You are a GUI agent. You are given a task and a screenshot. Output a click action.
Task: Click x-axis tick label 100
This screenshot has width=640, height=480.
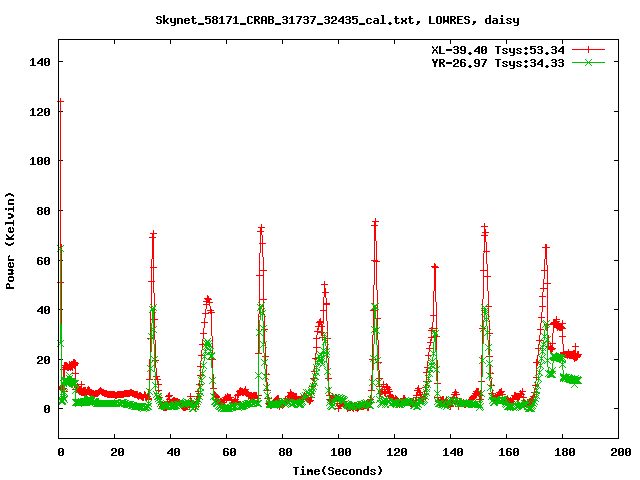click(x=340, y=452)
